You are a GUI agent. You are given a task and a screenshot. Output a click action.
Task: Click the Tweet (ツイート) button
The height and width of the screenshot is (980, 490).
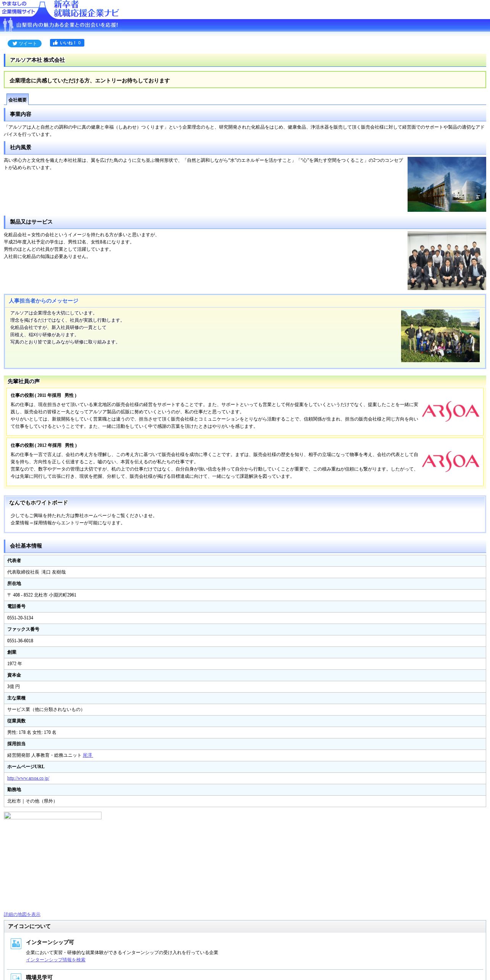click(24, 44)
